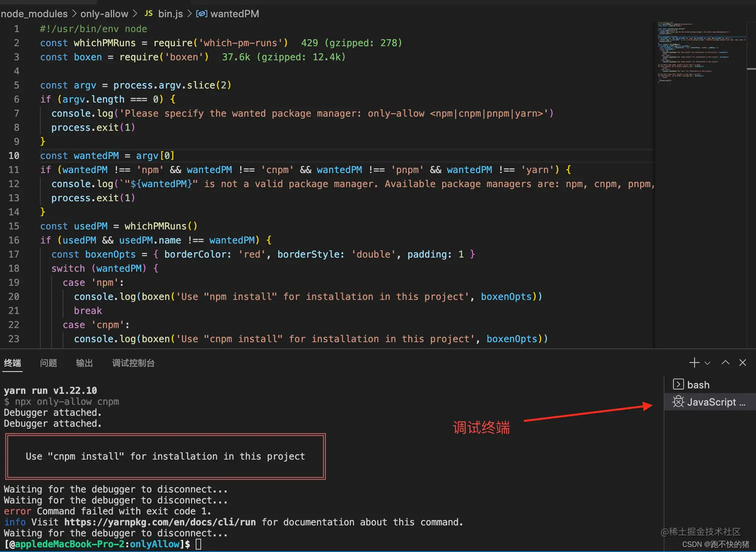756x552 pixels.
Task: Open the 问题 tab
Action: coord(48,363)
